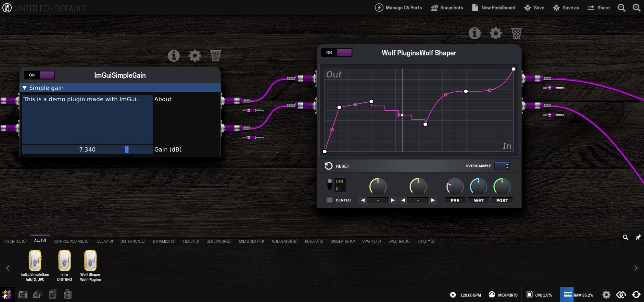Click the WET knob in Wolf Shaper
The image size is (644, 302).
479,187
